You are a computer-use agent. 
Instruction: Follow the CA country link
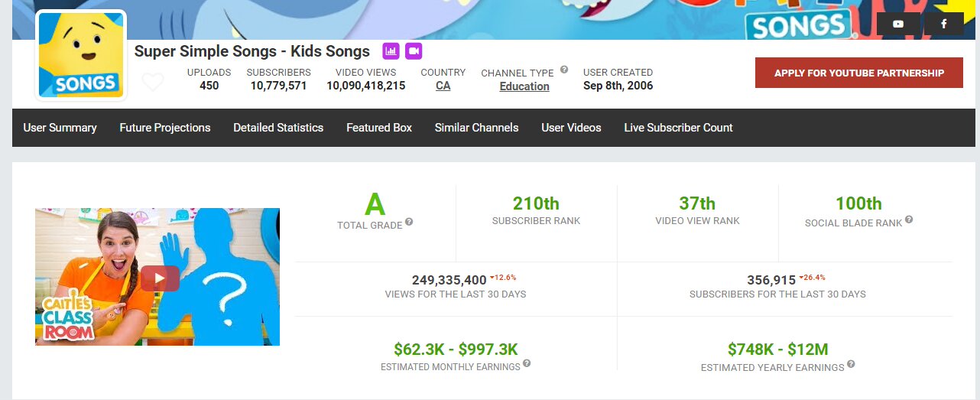point(443,86)
